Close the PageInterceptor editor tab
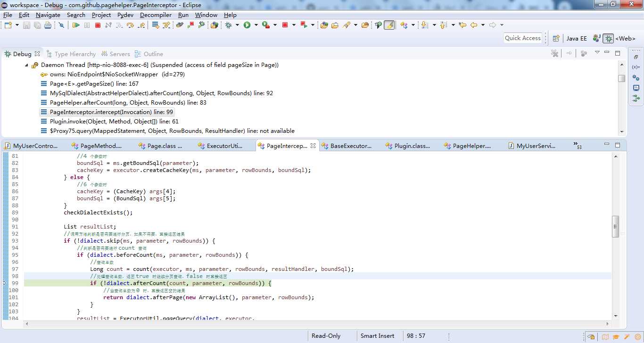 [313, 146]
